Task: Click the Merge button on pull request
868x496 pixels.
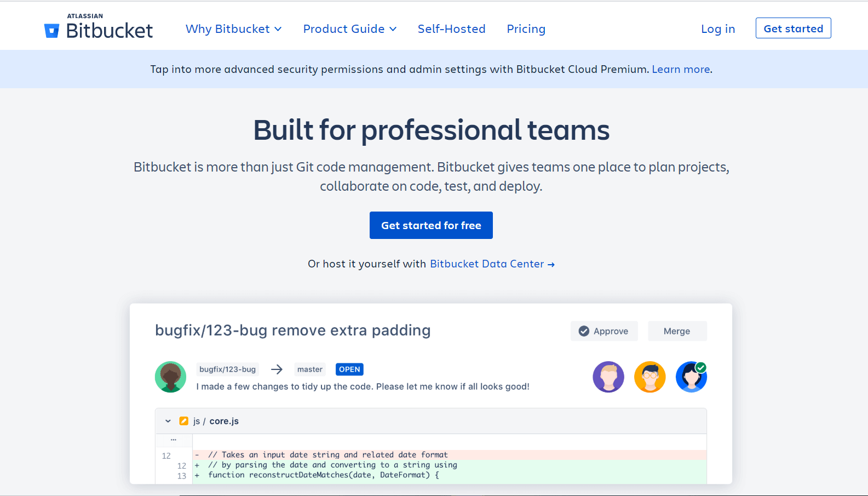Action: 677,331
